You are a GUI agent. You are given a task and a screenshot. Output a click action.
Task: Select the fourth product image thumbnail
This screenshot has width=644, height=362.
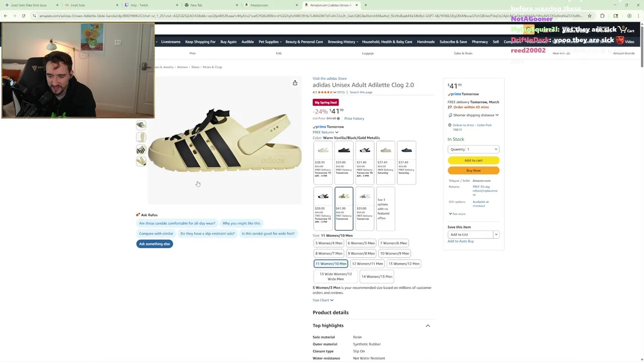click(141, 161)
